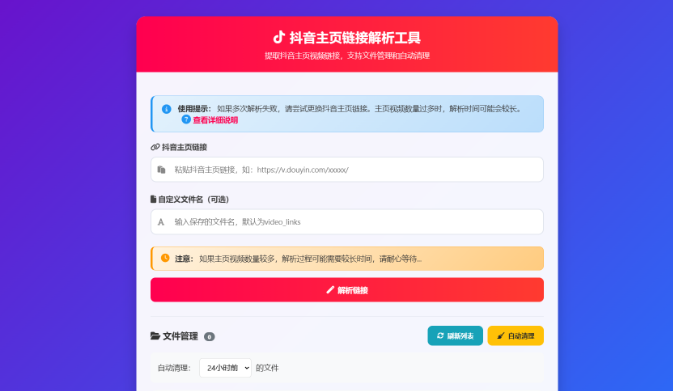Click the paste icon in the Douyin link field

(161, 170)
